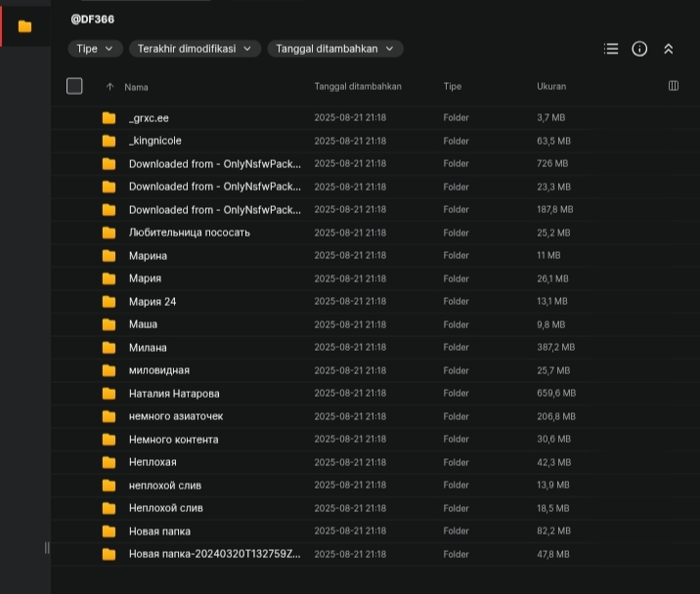Open the Tipe filter dropdown chip
Viewport: 700px width, 594px height.
point(95,49)
